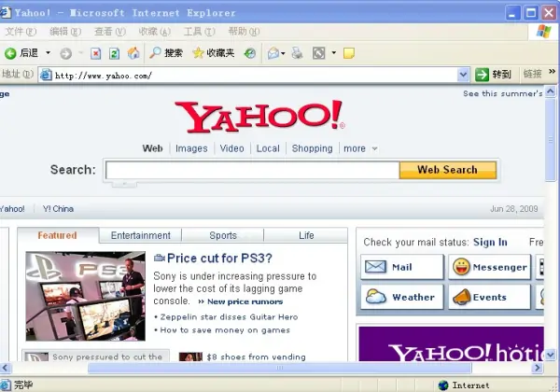Image resolution: width=560 pixels, height=392 pixels.
Task: Switch to the Life tab
Action: pyautogui.click(x=306, y=235)
